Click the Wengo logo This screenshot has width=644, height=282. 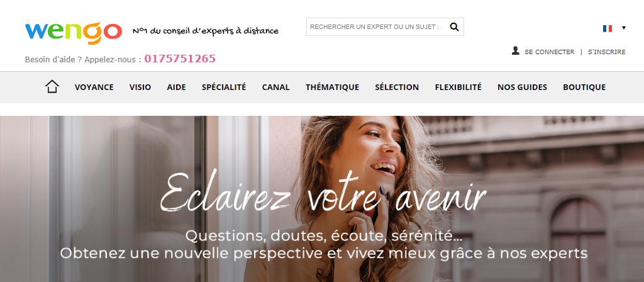pos(74,33)
